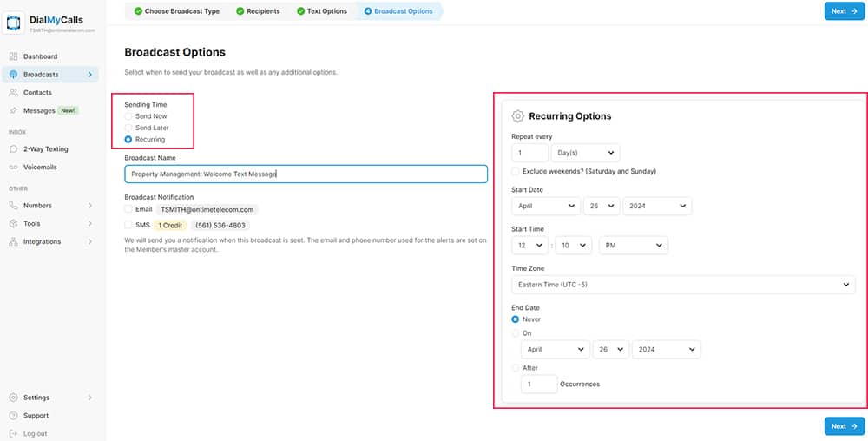The height and width of the screenshot is (441, 868).
Task: Click the top Next button
Action: [x=844, y=11]
